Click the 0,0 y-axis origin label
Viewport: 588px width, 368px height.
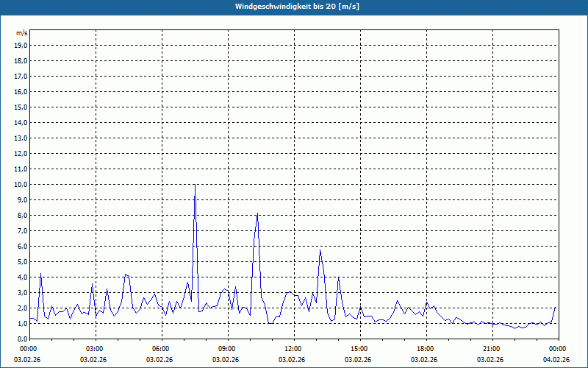(x=21, y=339)
